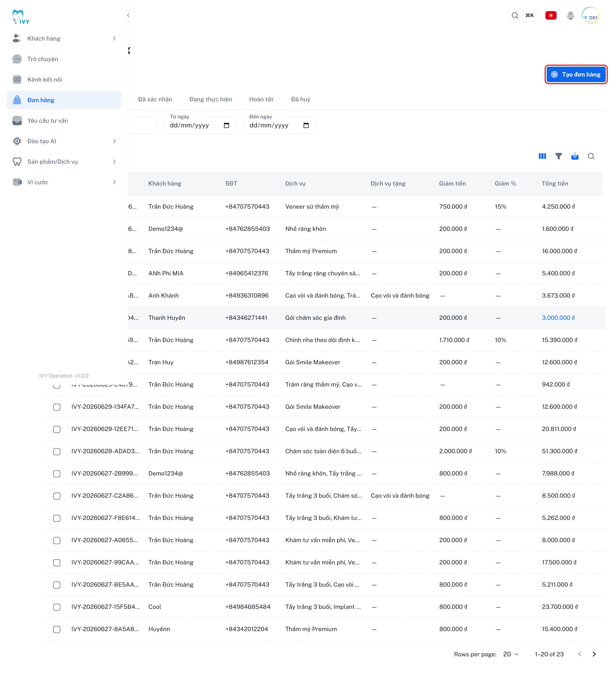Tick the checkbox for order IVY-20260629-134FA7
The image size is (616, 685).
57,407
